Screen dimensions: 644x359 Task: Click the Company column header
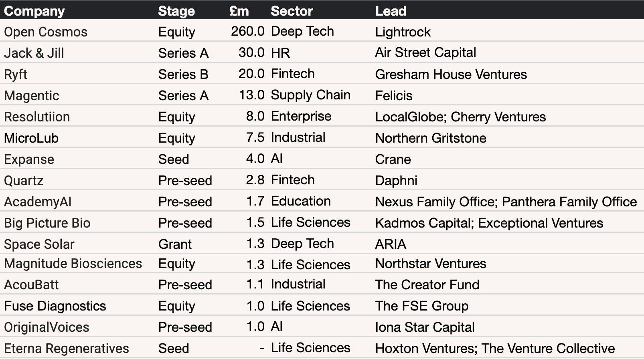click(x=34, y=11)
